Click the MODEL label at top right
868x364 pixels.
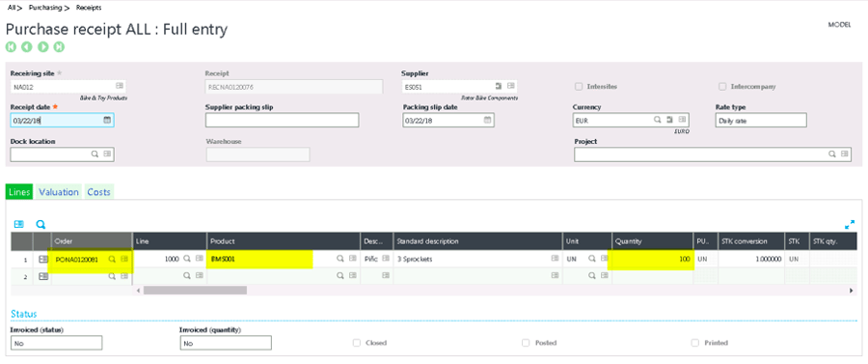[839, 25]
